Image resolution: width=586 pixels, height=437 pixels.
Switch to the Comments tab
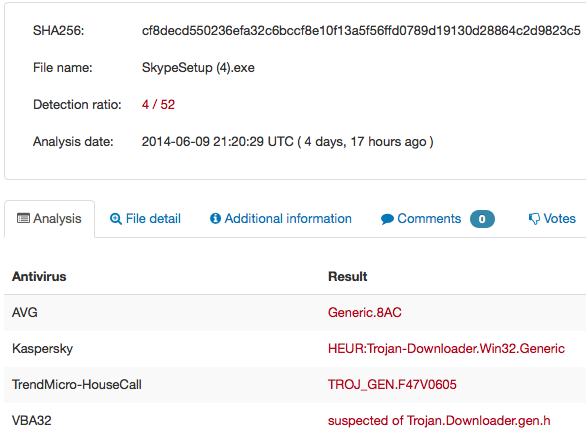pos(438,219)
